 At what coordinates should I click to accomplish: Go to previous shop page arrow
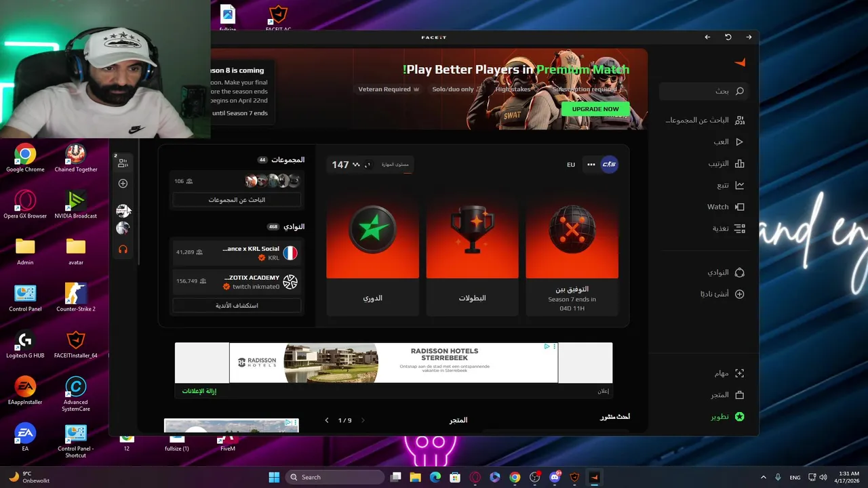tap(327, 420)
